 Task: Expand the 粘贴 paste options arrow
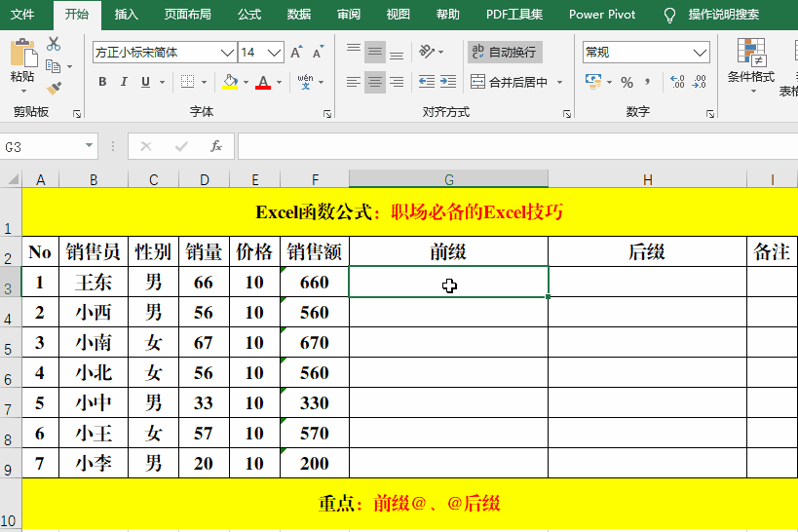23,92
